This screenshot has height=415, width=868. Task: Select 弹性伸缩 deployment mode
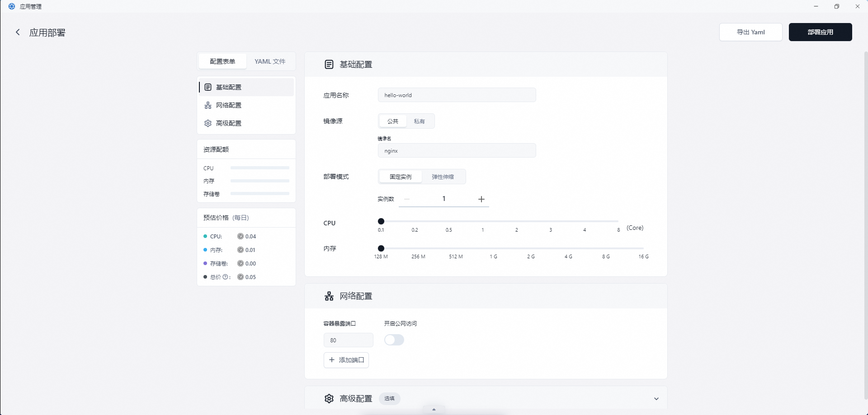point(443,177)
